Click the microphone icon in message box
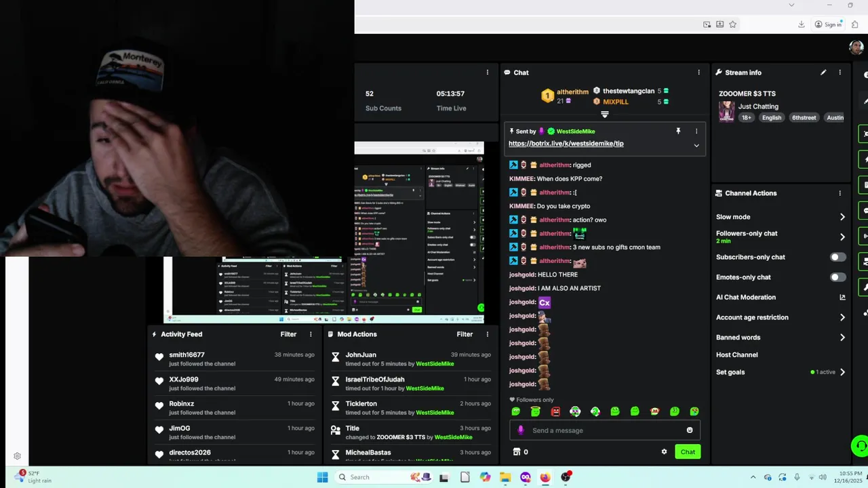This screenshot has height=488, width=868. click(521, 430)
